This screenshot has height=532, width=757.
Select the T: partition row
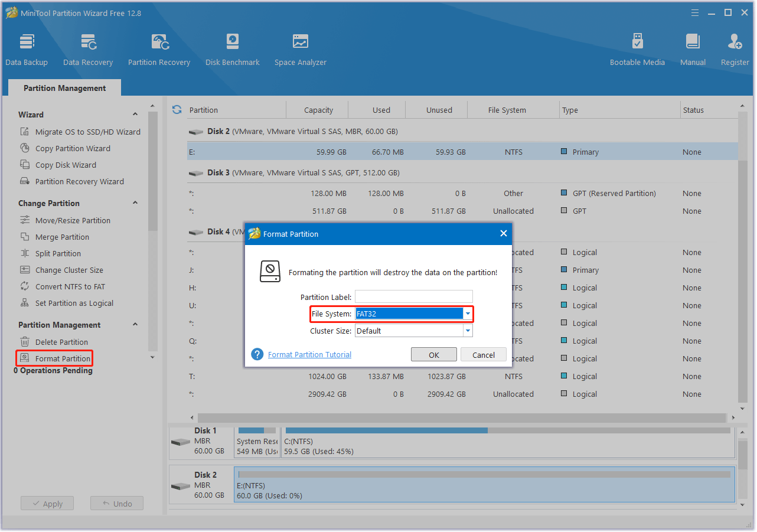point(462,376)
